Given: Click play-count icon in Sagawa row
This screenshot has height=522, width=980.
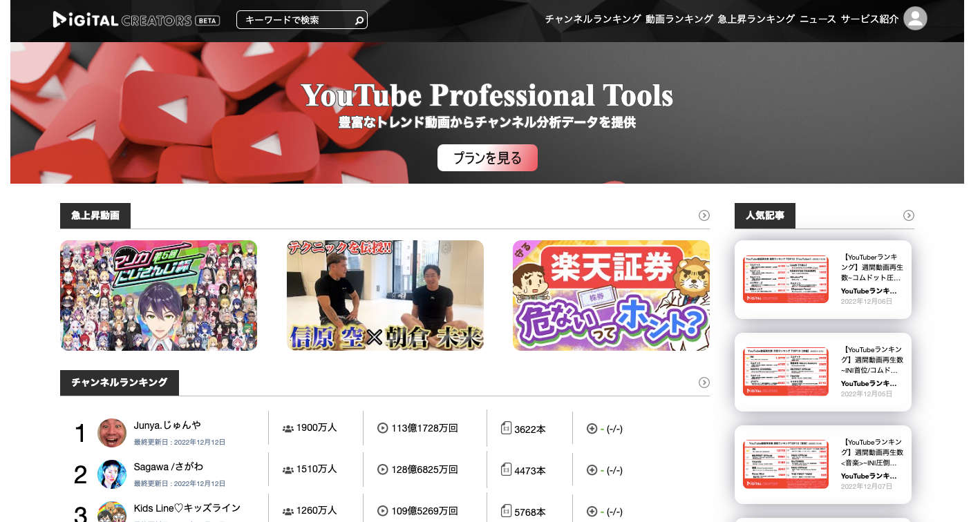Looking at the screenshot, I should click(382, 470).
